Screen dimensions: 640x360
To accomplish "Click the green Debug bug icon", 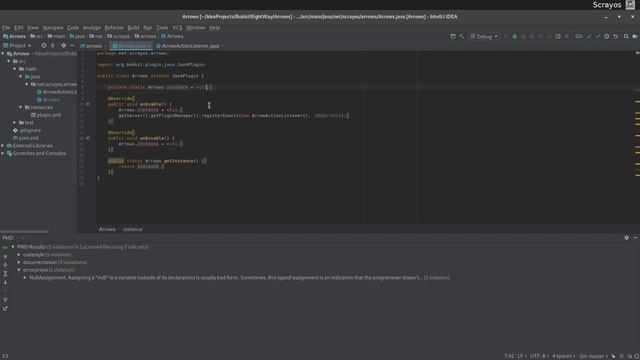I will [514, 36].
